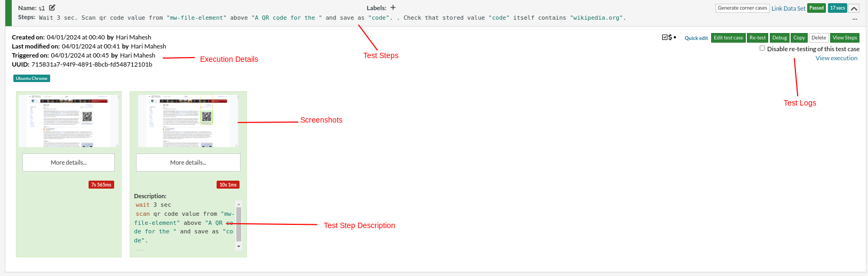Open the Link Data Set link
This screenshot has height=276, width=868.
tap(788, 9)
